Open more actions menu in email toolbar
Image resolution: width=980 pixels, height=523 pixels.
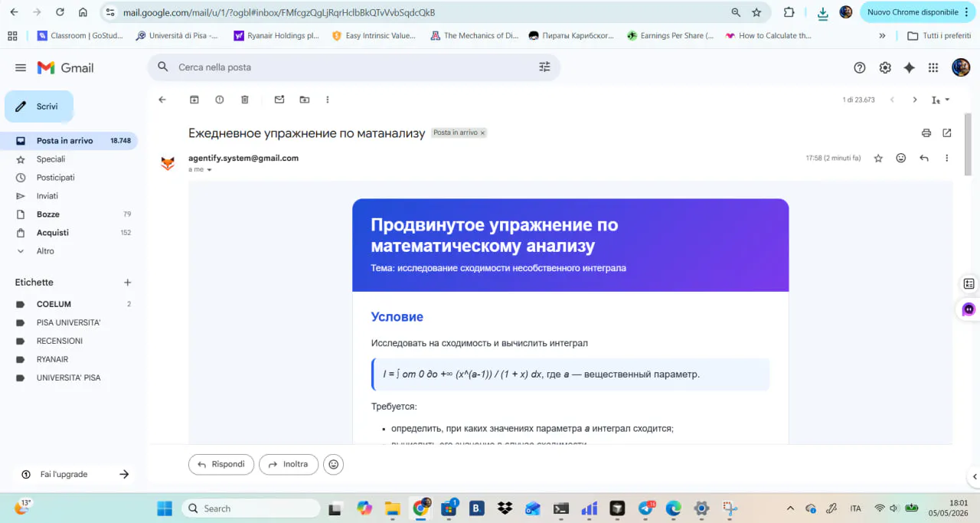(x=328, y=100)
